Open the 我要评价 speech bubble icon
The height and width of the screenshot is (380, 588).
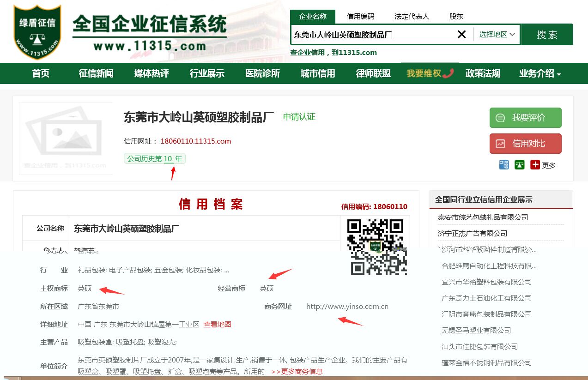pos(500,118)
